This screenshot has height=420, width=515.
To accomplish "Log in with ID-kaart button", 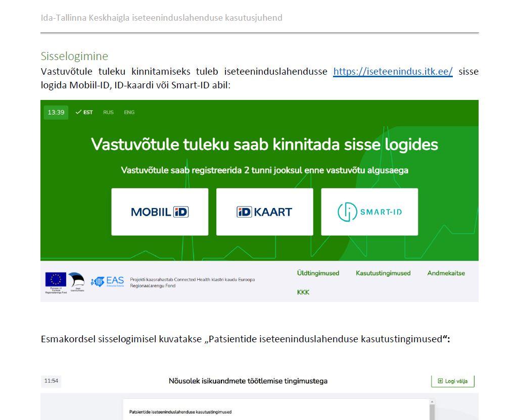I will click(x=265, y=212).
